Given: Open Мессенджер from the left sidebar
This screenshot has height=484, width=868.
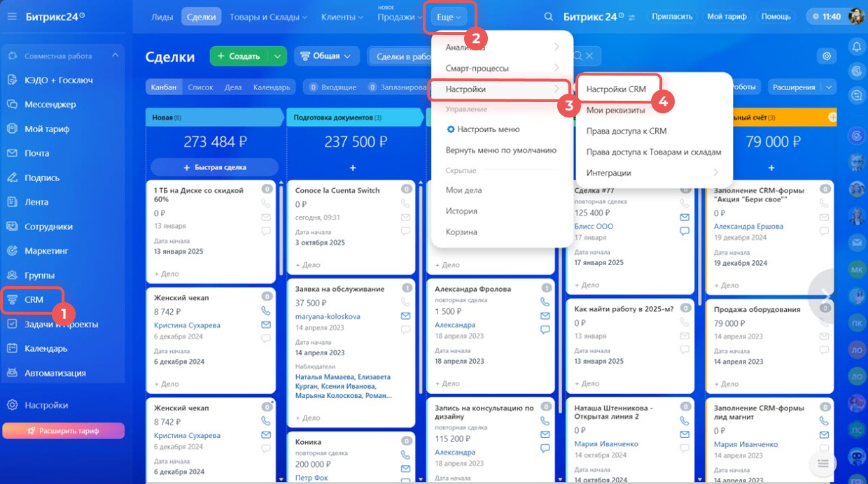Looking at the screenshot, I should 50,104.
